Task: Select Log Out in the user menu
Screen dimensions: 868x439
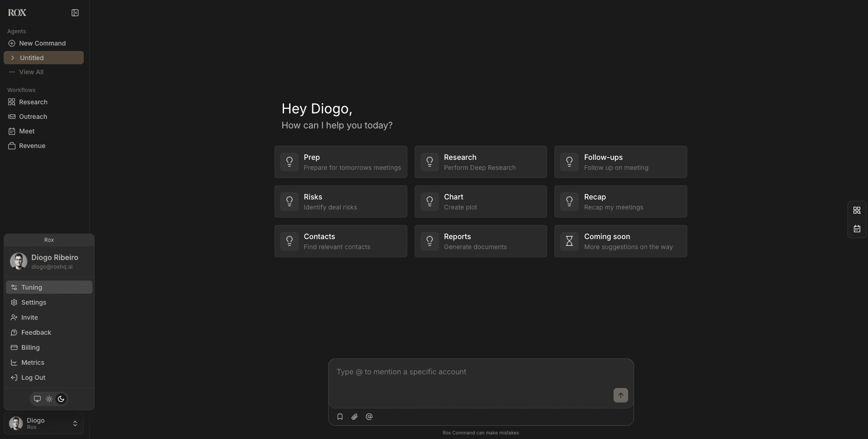Action: tap(33, 378)
